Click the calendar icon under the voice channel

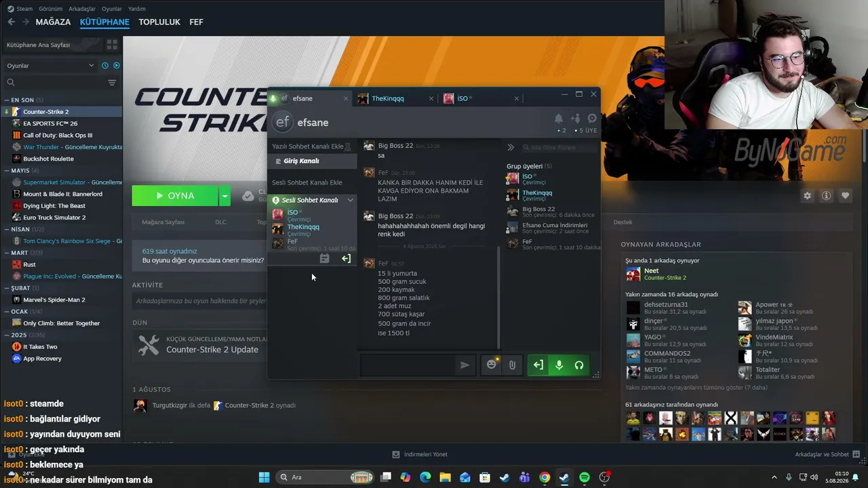coord(324,258)
